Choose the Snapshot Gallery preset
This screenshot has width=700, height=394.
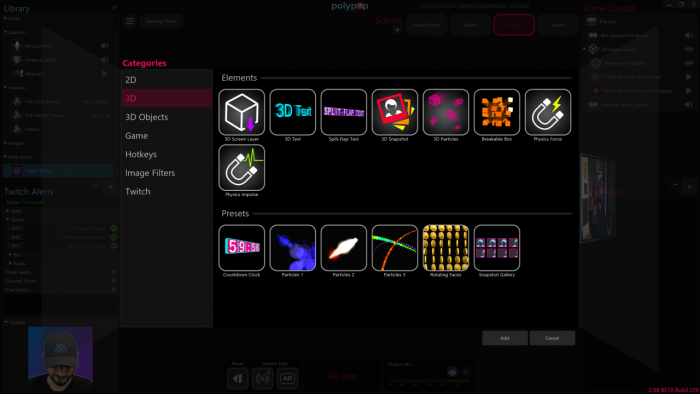click(x=496, y=248)
